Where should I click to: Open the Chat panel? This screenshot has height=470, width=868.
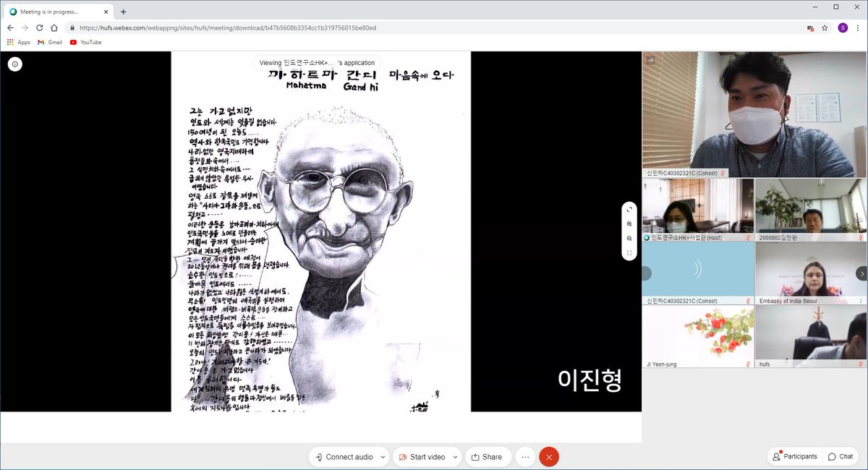(841, 456)
